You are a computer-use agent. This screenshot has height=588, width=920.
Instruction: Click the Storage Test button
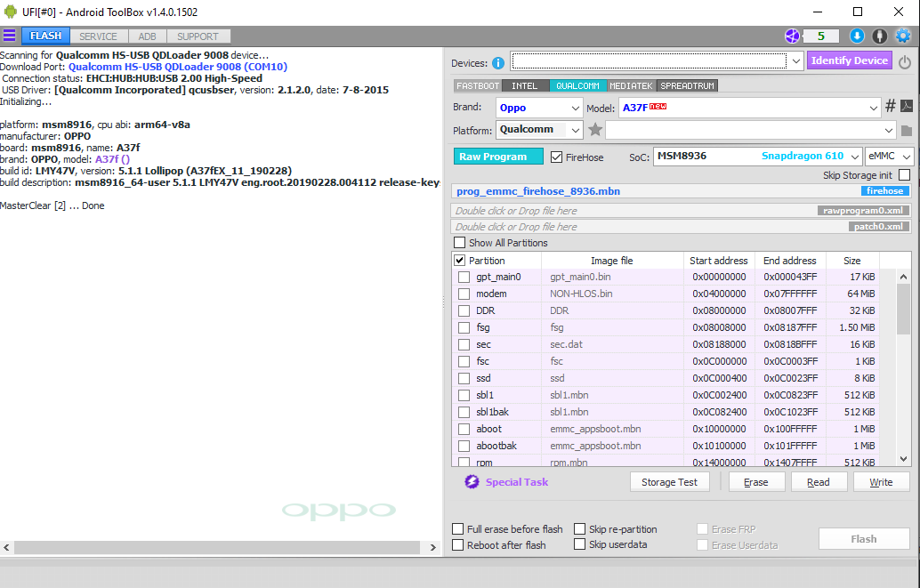click(x=669, y=482)
